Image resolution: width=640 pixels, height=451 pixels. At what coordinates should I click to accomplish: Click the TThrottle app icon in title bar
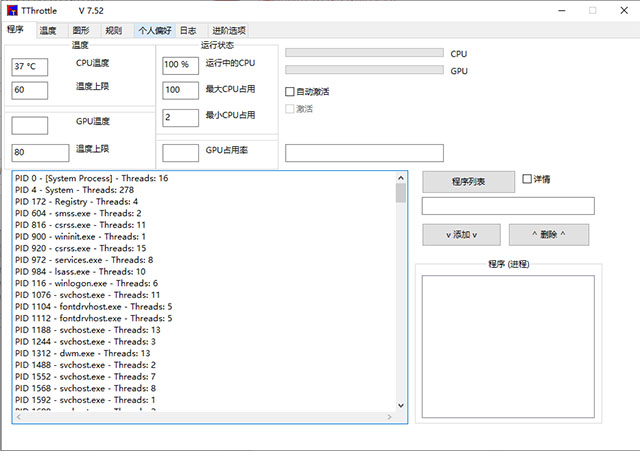(x=12, y=11)
